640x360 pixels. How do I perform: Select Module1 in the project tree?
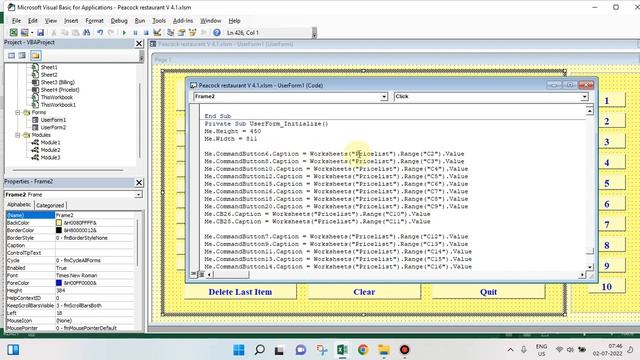[50, 142]
